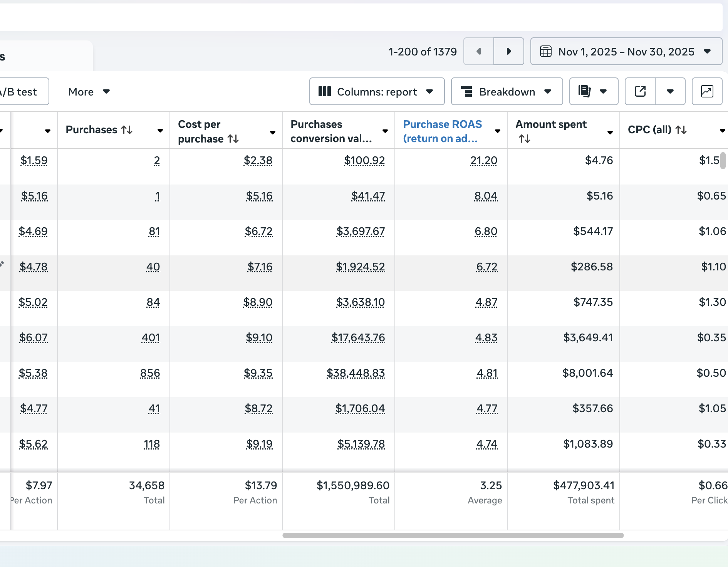This screenshot has height=567, width=728.
Task: Open Purchases conversion value column menu
Action: point(385,131)
